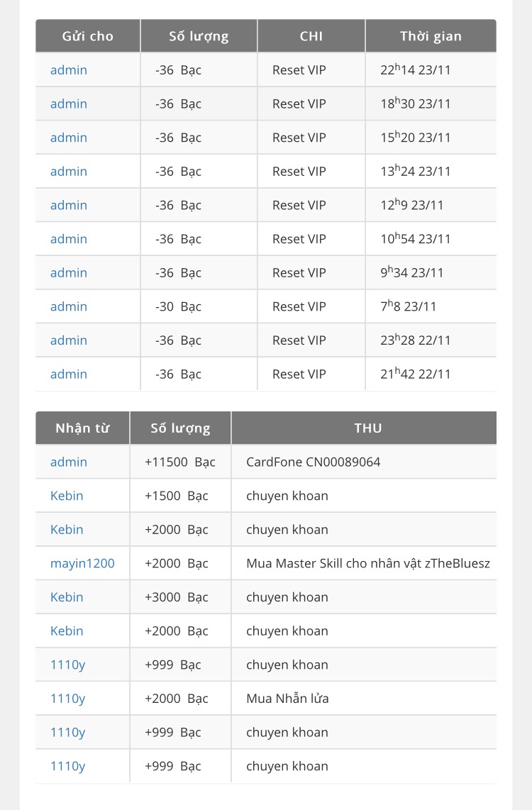This screenshot has width=532, height=810.
Task: Open Kebin link for +1500 Bạc
Action: coord(67,495)
